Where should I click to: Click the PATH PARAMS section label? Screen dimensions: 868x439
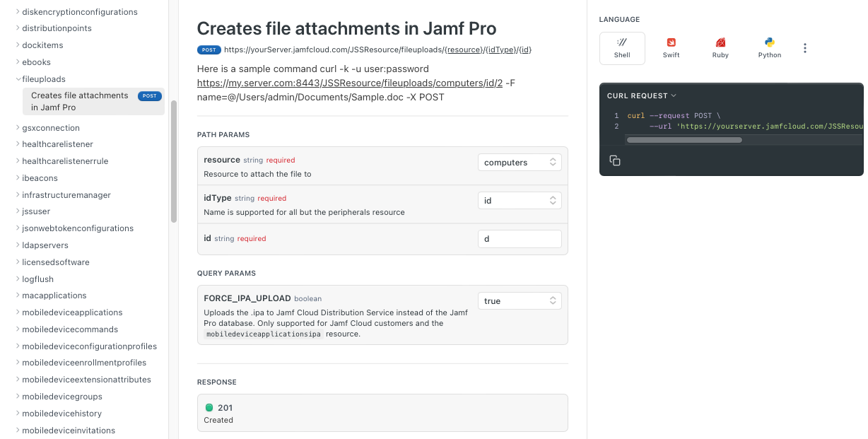[x=223, y=134]
